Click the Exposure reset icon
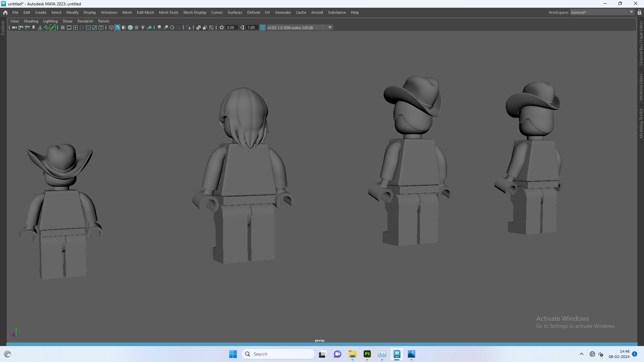The image size is (644, 362). point(222,27)
